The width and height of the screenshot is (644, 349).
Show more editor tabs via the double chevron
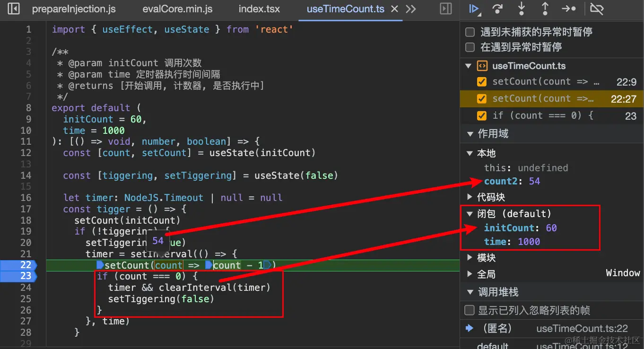(411, 9)
